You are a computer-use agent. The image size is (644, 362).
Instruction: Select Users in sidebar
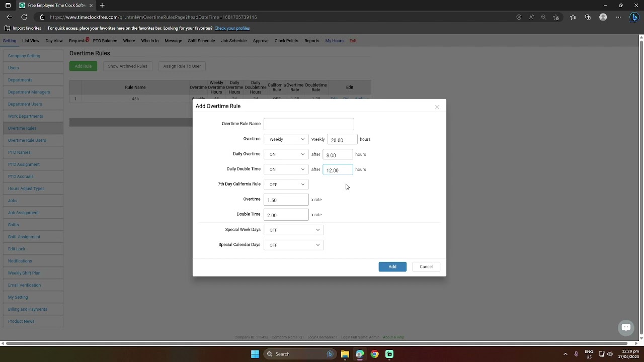tap(33, 68)
